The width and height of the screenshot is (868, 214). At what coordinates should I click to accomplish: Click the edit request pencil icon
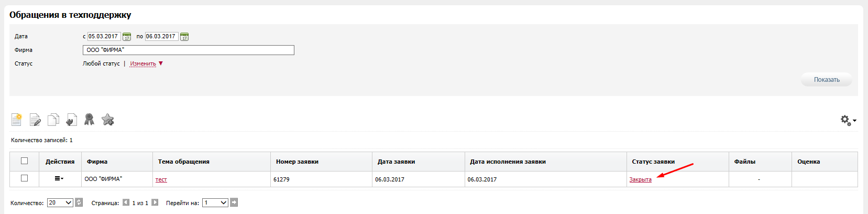[x=35, y=120]
